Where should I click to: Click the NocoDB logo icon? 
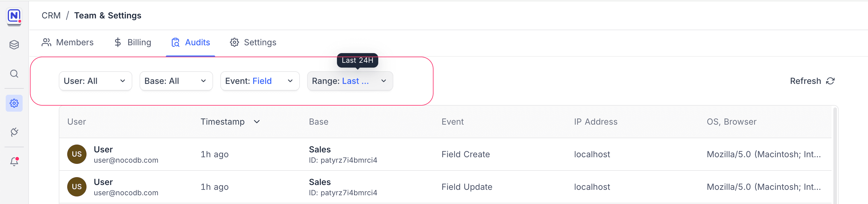pos(14,16)
